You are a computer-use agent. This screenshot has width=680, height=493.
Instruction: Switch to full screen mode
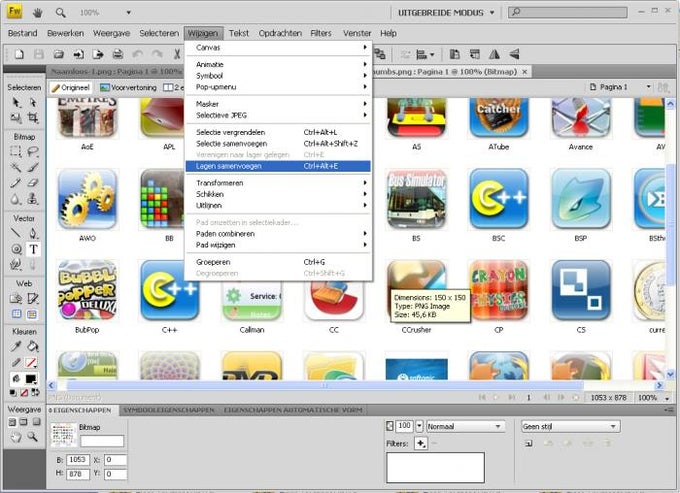pyautogui.click(x=36, y=421)
